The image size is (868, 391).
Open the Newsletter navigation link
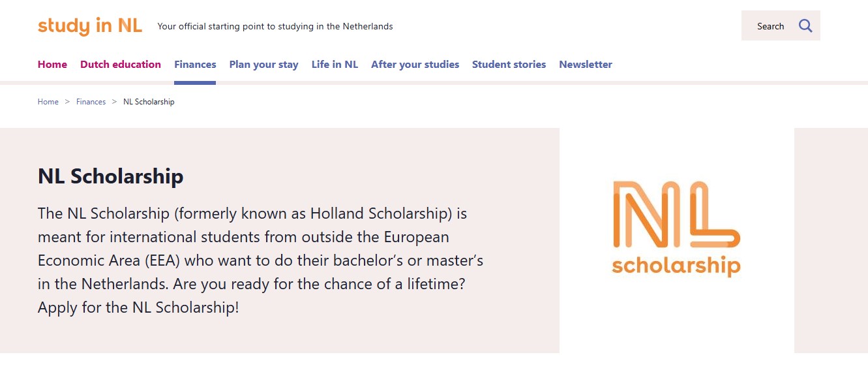(586, 65)
